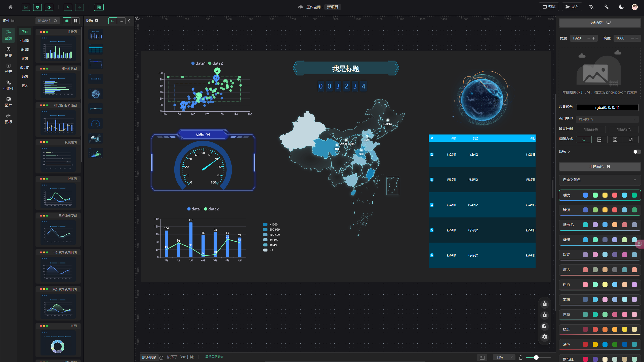Click the undo arrow button
The image size is (644, 362).
point(68,7)
